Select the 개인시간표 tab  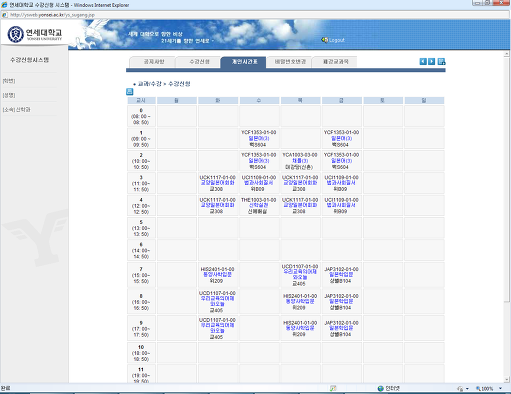tap(244, 62)
